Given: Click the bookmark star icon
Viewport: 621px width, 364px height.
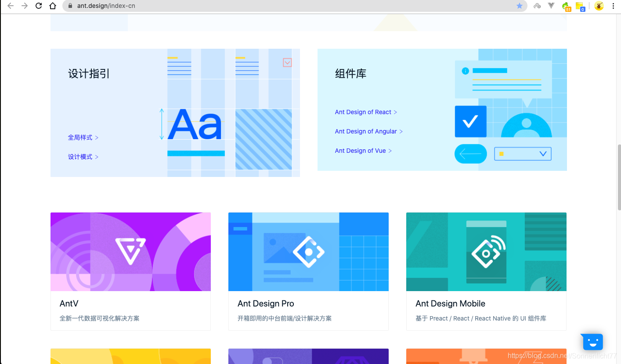Looking at the screenshot, I should pyautogui.click(x=520, y=6).
